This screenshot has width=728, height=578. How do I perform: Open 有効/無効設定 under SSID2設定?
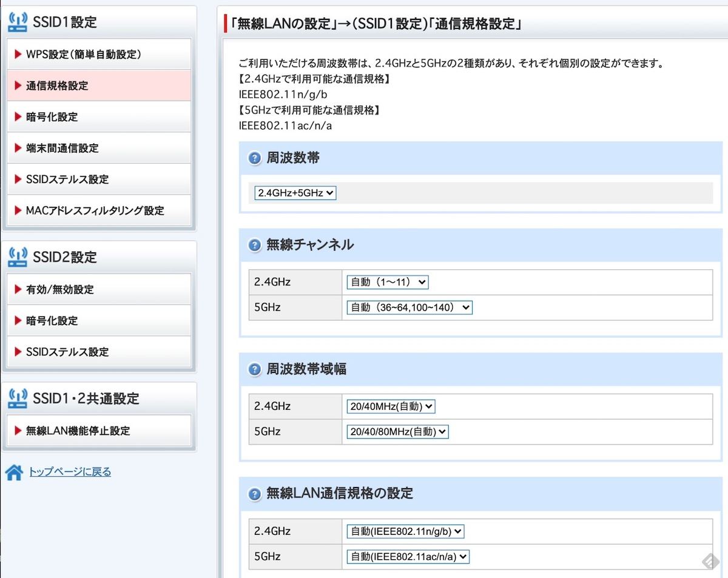click(x=99, y=289)
